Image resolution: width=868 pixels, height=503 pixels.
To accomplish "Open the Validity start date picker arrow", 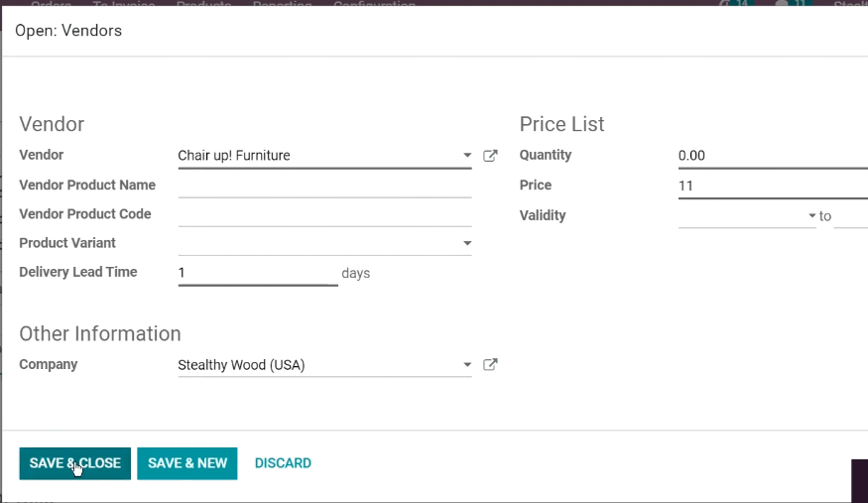I will click(x=812, y=216).
